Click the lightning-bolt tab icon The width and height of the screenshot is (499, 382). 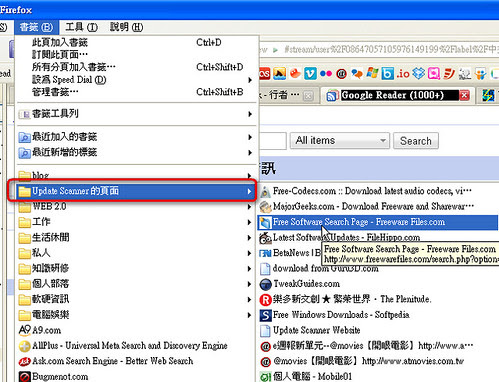(x=488, y=96)
